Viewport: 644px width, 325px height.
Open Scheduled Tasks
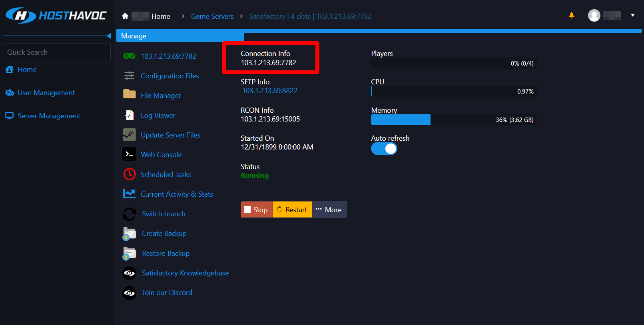tap(165, 175)
